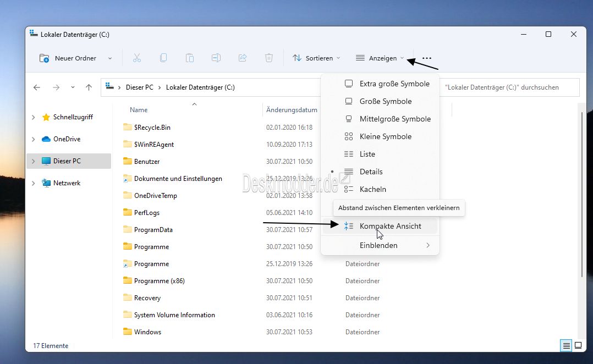Close the Anzeigen dropdown in the toolbar
The height and width of the screenshot is (364, 593).
click(x=380, y=58)
